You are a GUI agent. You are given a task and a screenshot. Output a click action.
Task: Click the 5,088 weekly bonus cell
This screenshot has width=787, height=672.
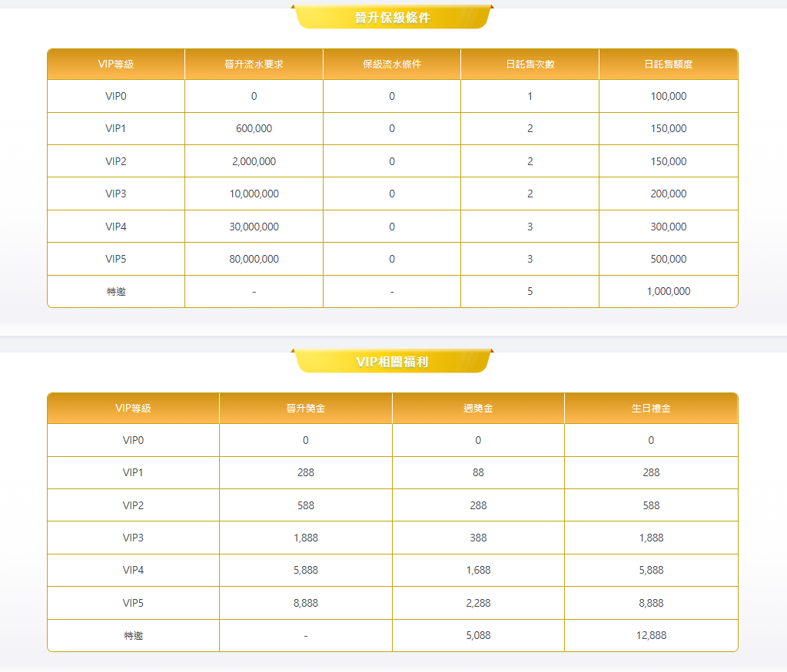click(x=478, y=635)
